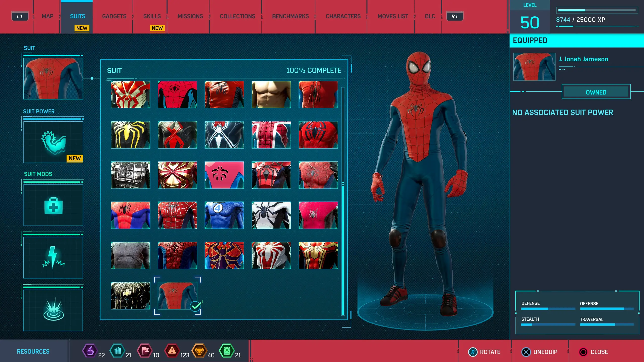644x362 pixels.
Task: Open the MAP tab
Action: pos(47,16)
